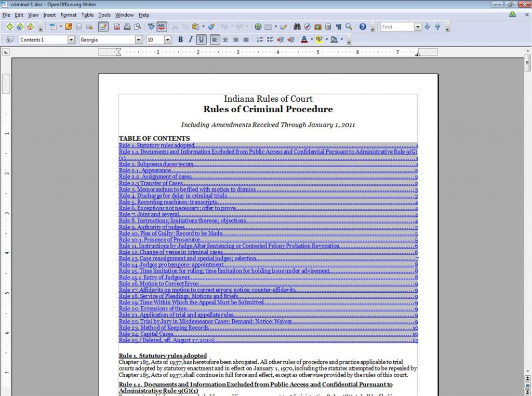The height and width of the screenshot is (396, 532).
Task: Open the Paste options dropdown arrow
Action: (x=203, y=27)
